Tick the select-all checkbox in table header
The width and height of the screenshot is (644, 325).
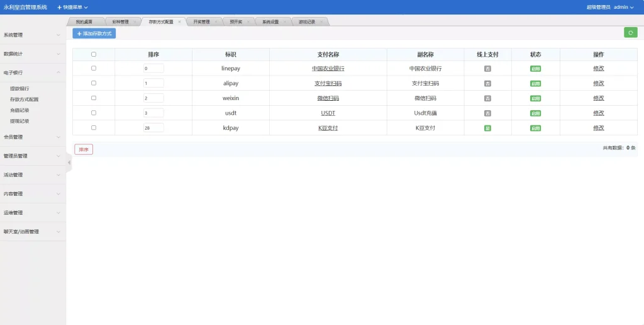click(x=94, y=55)
